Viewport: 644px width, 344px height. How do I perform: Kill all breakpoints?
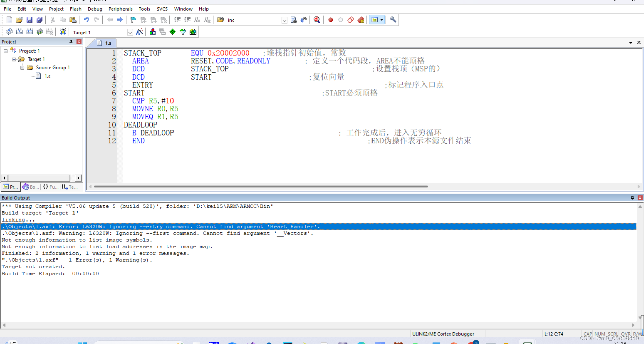(361, 20)
